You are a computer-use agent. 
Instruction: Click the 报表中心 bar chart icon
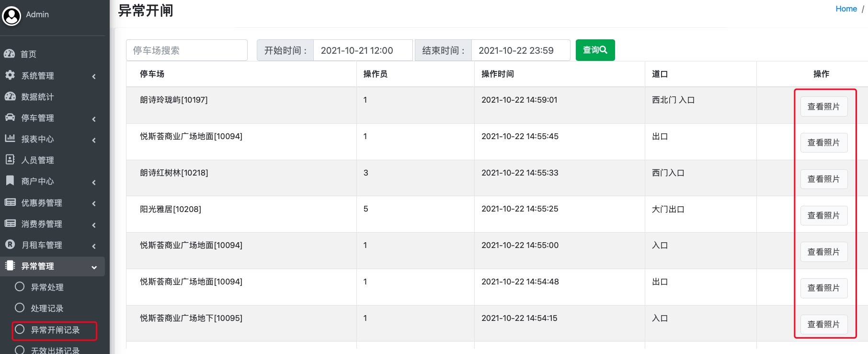[x=10, y=139]
